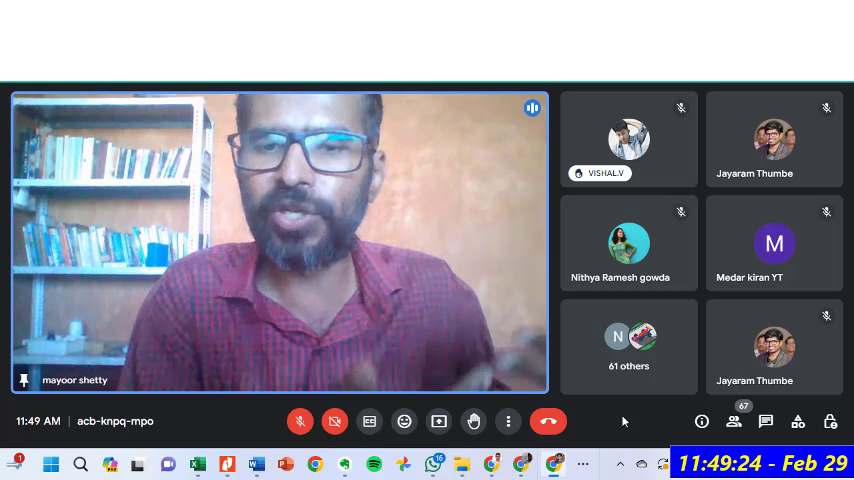Open the chat with everyone panel
The image size is (854, 480).
[x=766, y=422]
